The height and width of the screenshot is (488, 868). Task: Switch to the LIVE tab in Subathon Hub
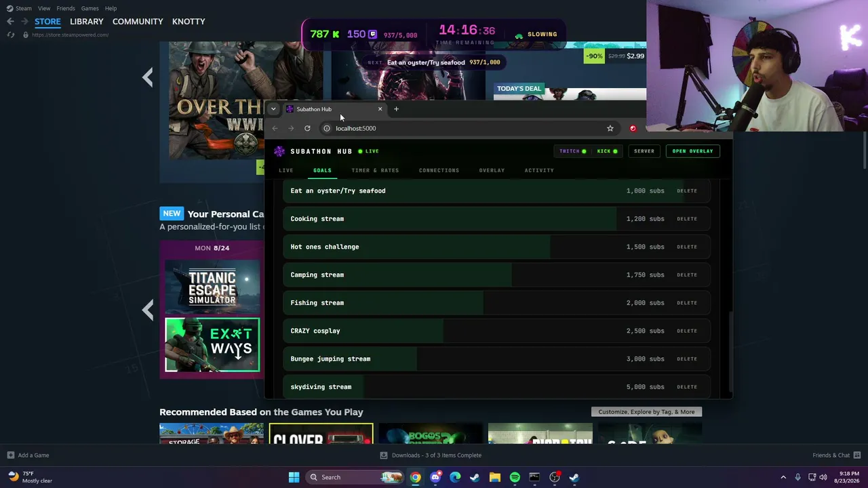[286, 170]
